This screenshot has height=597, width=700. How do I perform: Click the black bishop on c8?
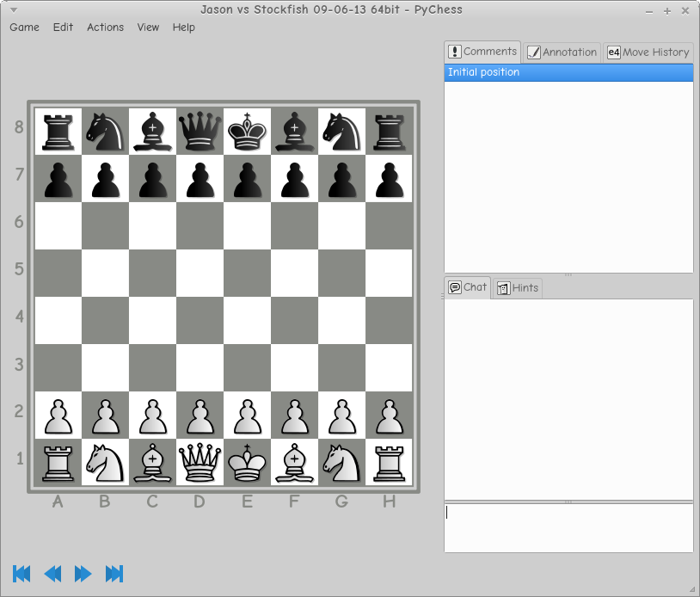click(152, 132)
